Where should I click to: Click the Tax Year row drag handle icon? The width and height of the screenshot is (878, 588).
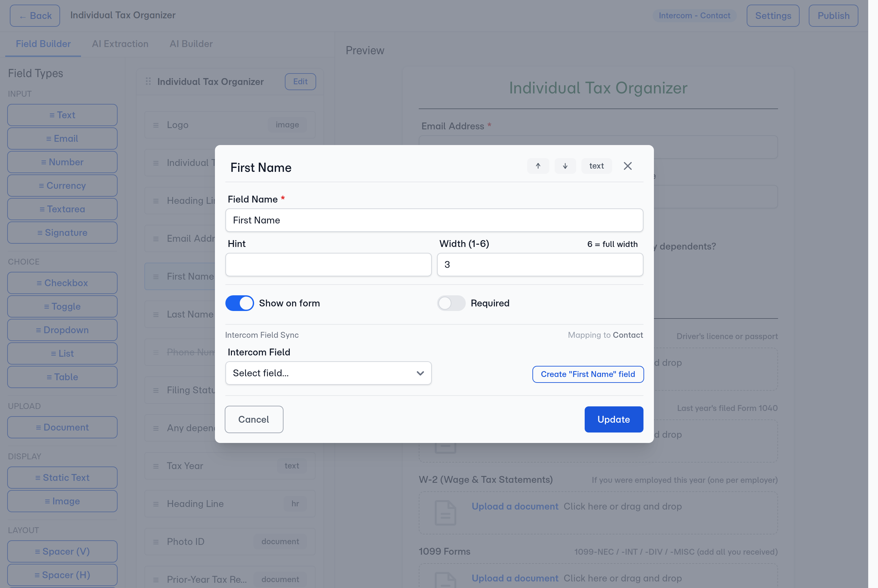156,466
